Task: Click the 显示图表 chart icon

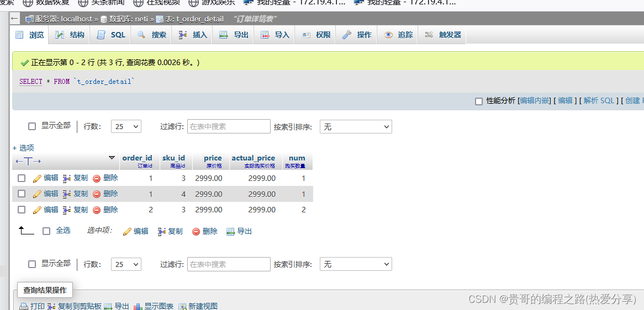Action: tap(138, 306)
